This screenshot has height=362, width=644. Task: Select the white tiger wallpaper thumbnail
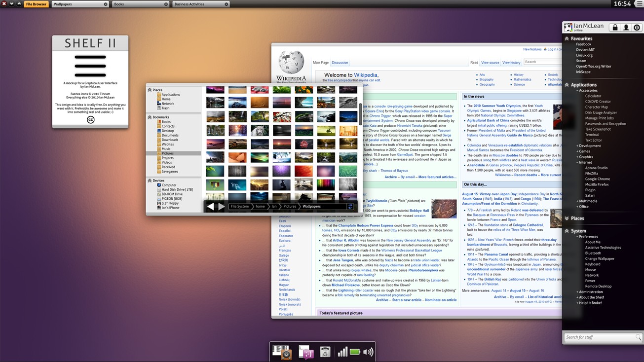point(259,130)
